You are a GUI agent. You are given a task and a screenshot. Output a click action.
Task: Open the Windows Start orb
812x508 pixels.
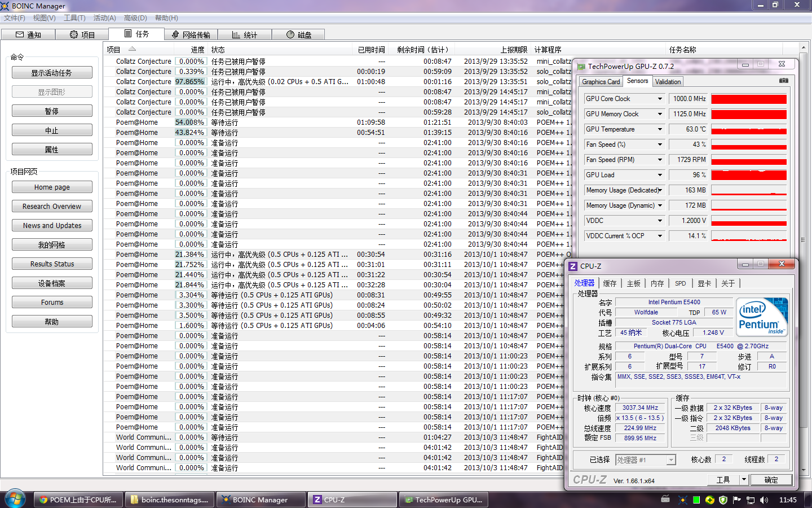coord(15,499)
